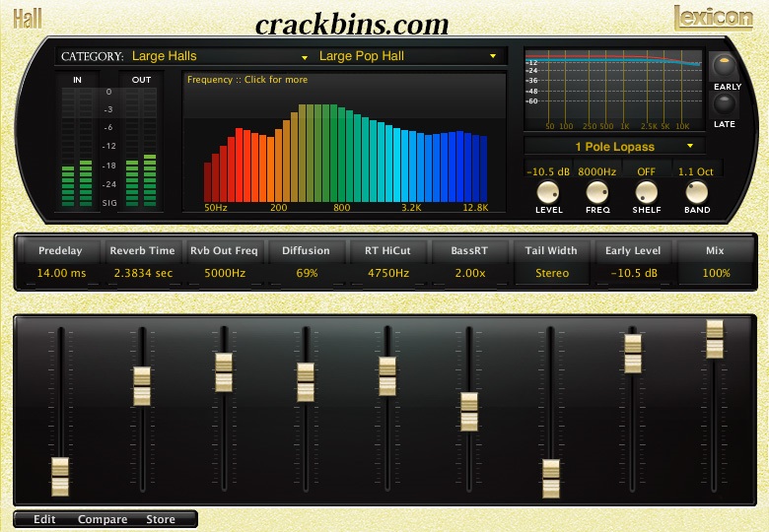This screenshot has height=532, width=769.
Task: Click the 5000Hz Rvb Out Freq value
Action: 225,273
